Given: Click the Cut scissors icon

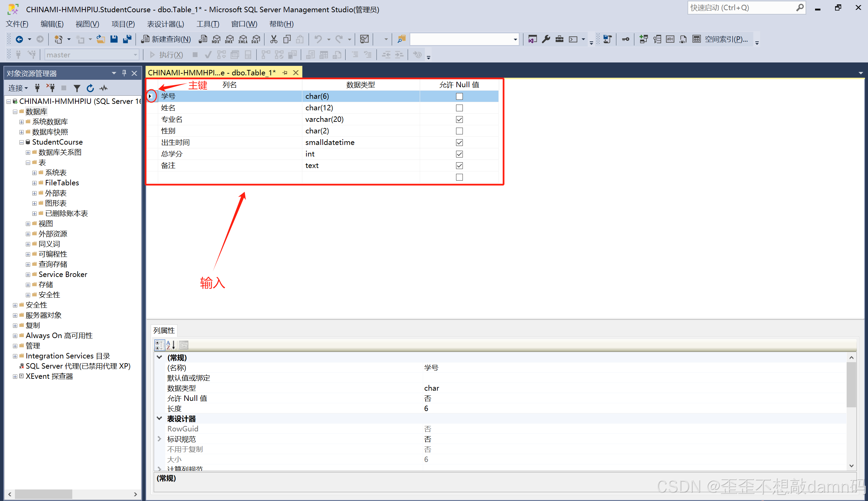Looking at the screenshot, I should point(274,39).
